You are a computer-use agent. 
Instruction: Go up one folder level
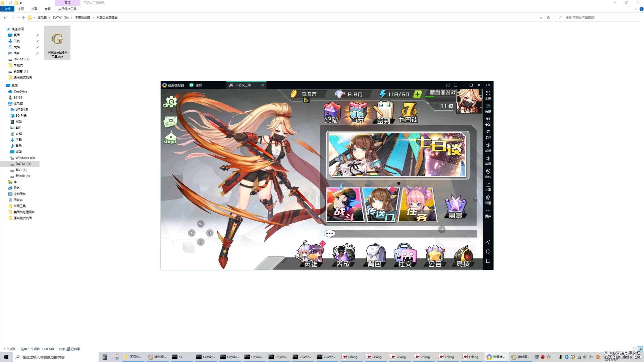[23, 17]
